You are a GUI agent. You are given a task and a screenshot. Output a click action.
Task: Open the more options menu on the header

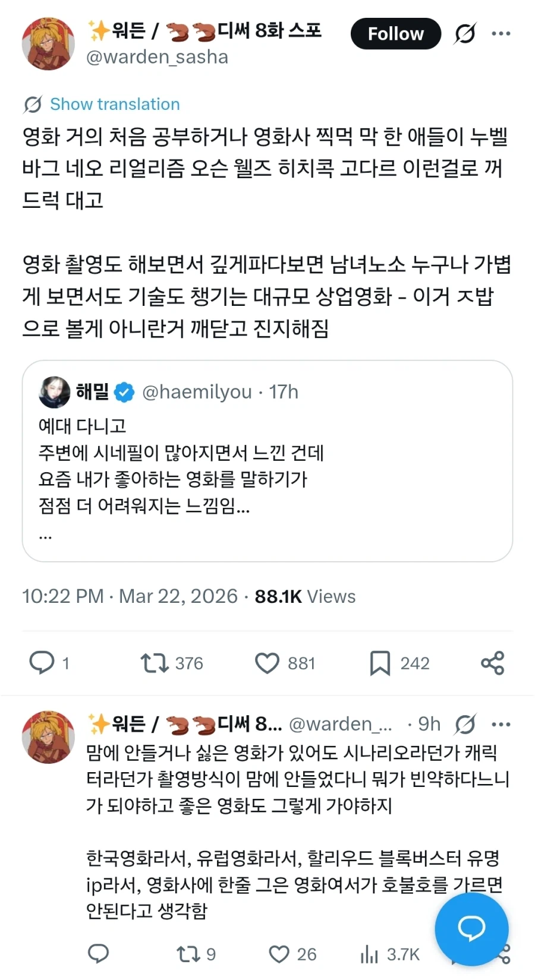[502, 34]
